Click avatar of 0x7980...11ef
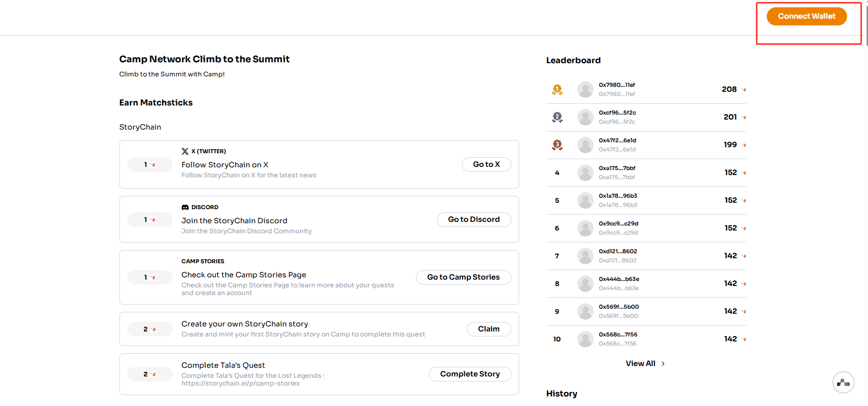 tap(585, 90)
